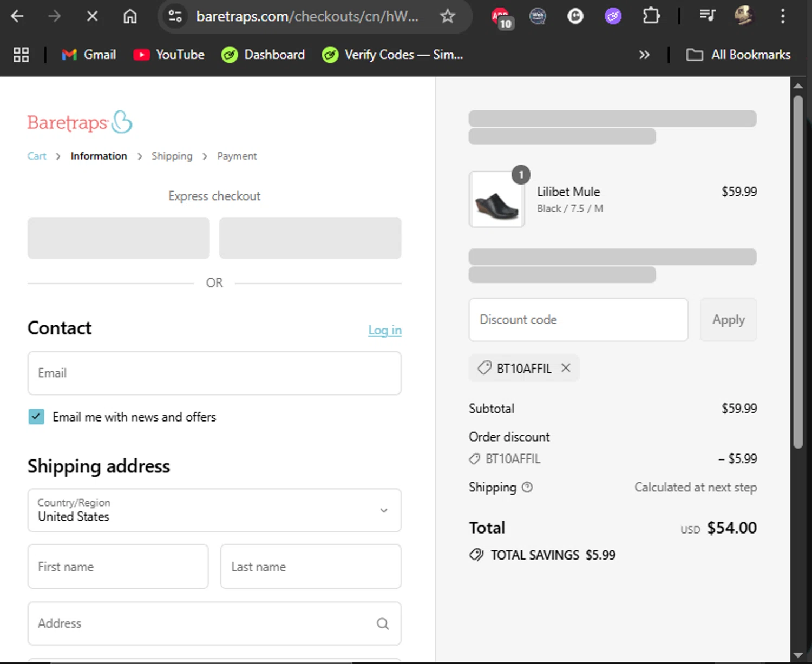Click the address search magnifier icon
Image resolution: width=812 pixels, height=664 pixels.
click(x=383, y=623)
